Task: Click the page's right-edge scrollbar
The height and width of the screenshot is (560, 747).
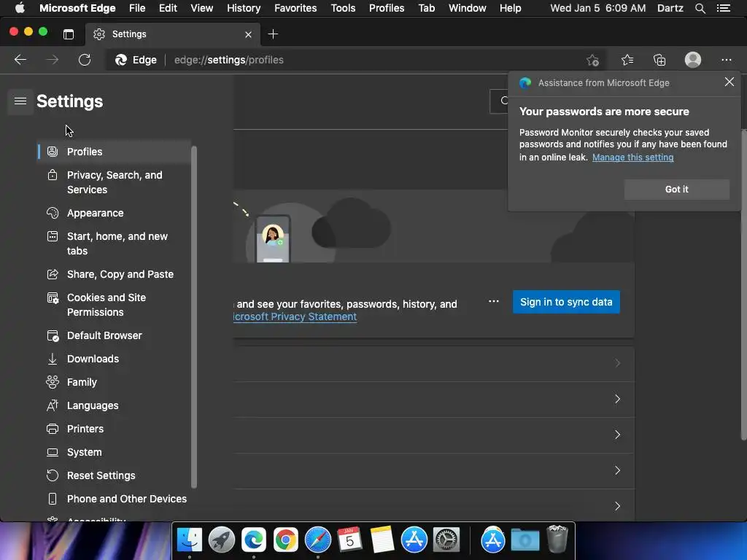Action: coord(743,284)
